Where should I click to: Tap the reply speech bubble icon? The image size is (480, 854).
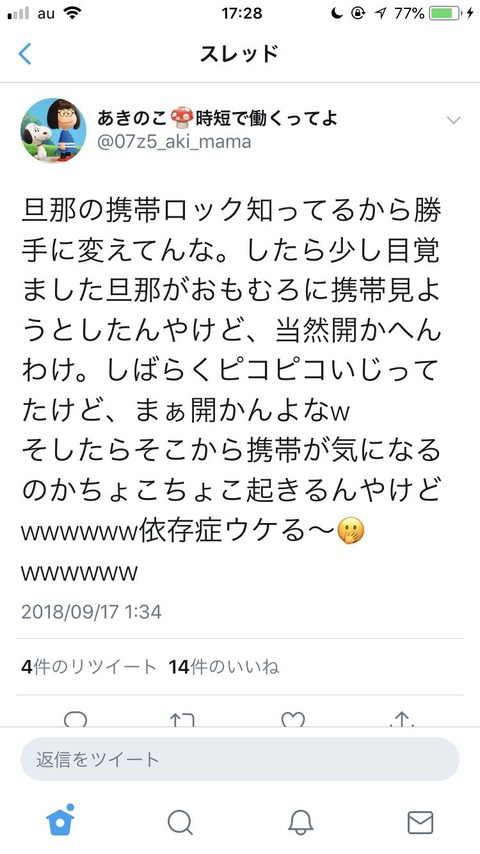(x=75, y=720)
